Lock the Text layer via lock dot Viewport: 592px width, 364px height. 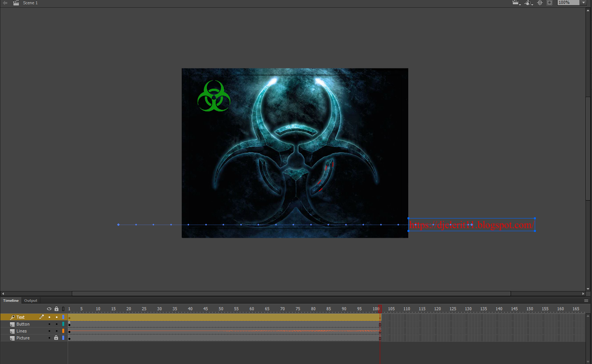coord(57,317)
